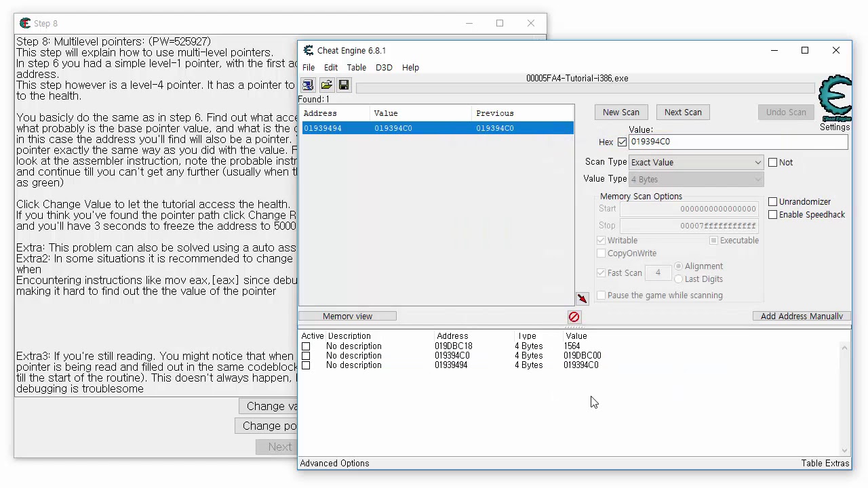Click the save floppy disk icon
Image resolution: width=868 pixels, height=488 pixels.
coord(344,85)
